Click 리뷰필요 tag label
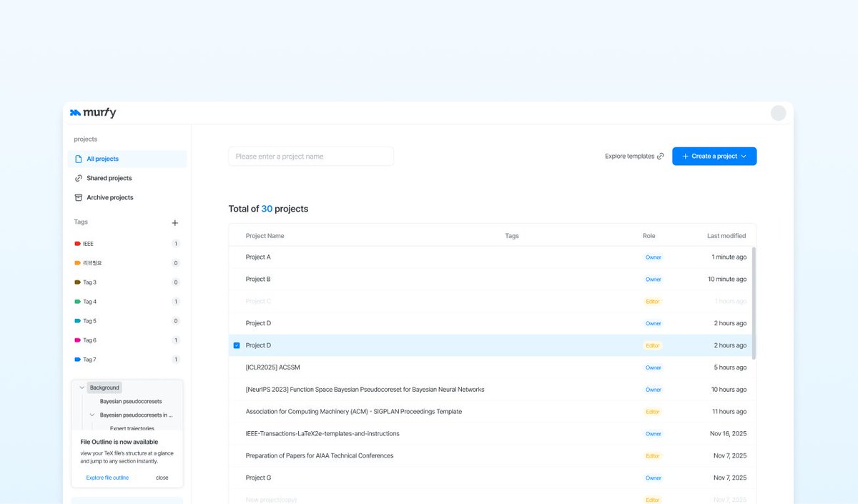The height and width of the screenshot is (504, 858). coord(92,263)
